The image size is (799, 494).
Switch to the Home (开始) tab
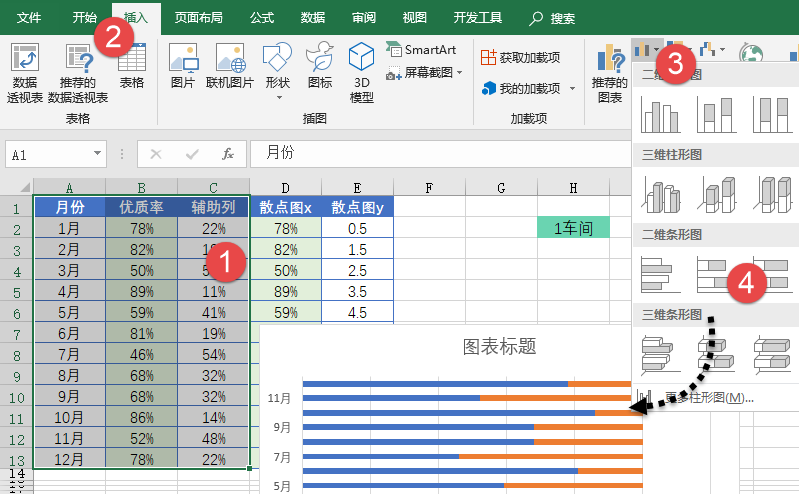(x=85, y=18)
